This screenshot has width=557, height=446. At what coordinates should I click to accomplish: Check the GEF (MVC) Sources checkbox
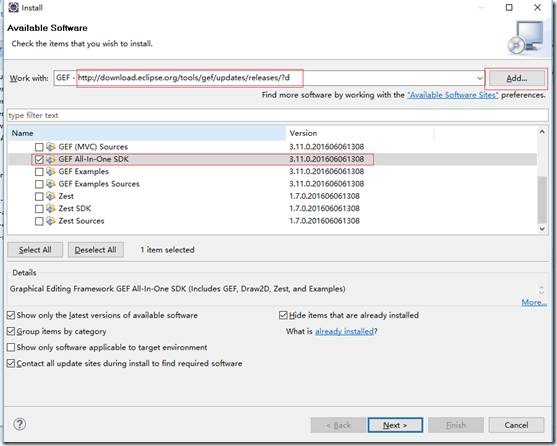39,147
